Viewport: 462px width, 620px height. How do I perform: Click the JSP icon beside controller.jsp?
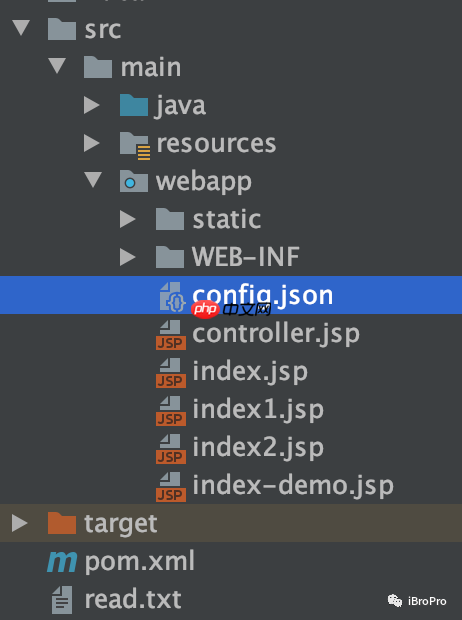point(170,335)
